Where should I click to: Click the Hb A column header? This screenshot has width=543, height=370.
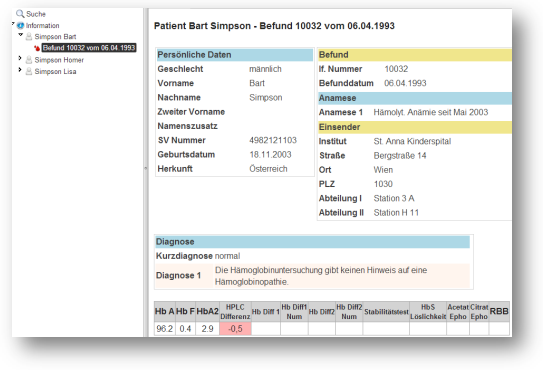click(164, 311)
